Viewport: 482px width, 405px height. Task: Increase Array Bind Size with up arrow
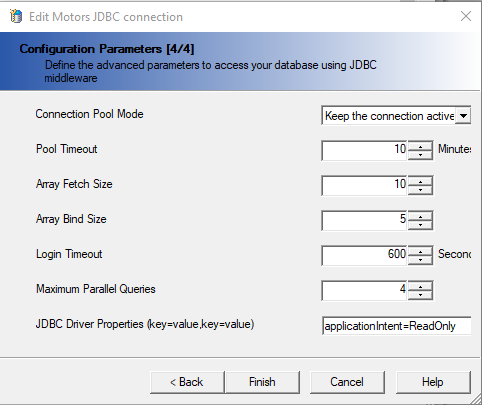[x=420, y=216]
